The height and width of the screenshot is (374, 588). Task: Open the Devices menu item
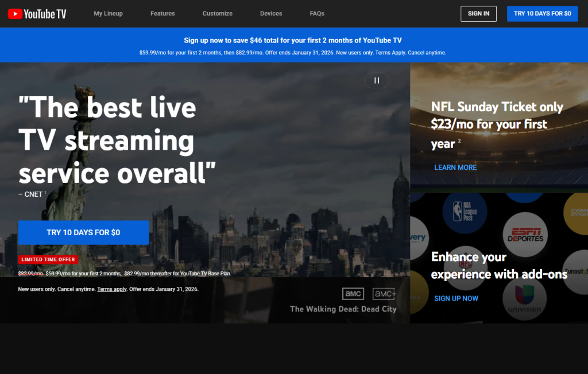271,14
